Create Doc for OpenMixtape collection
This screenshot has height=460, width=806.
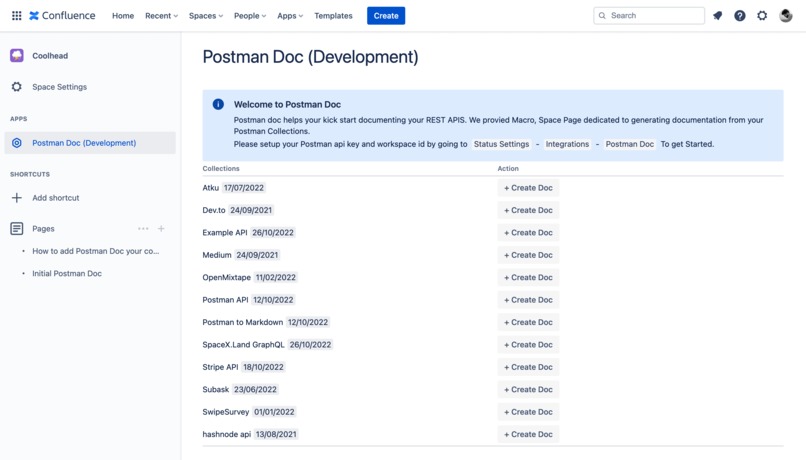pyautogui.click(x=528, y=278)
